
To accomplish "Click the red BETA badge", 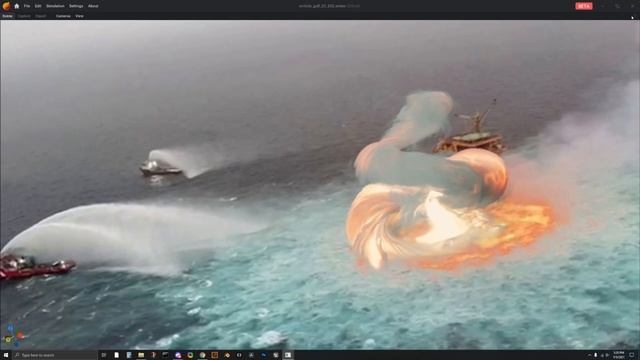I will (x=584, y=6).
